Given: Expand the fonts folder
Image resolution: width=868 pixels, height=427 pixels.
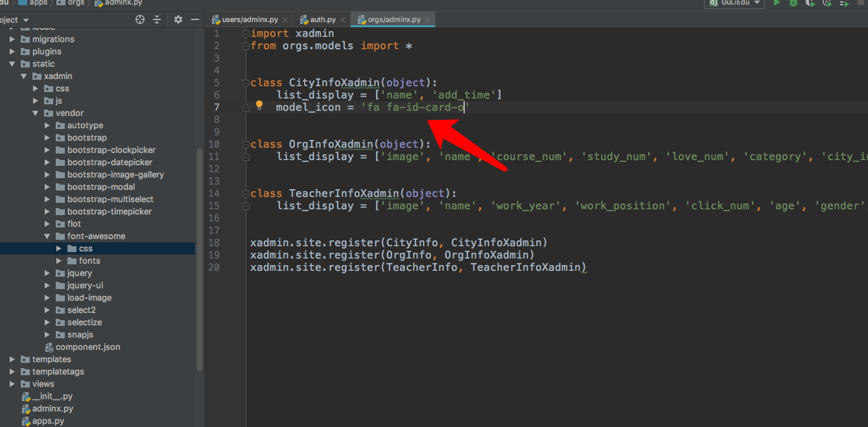Looking at the screenshot, I should coord(58,261).
